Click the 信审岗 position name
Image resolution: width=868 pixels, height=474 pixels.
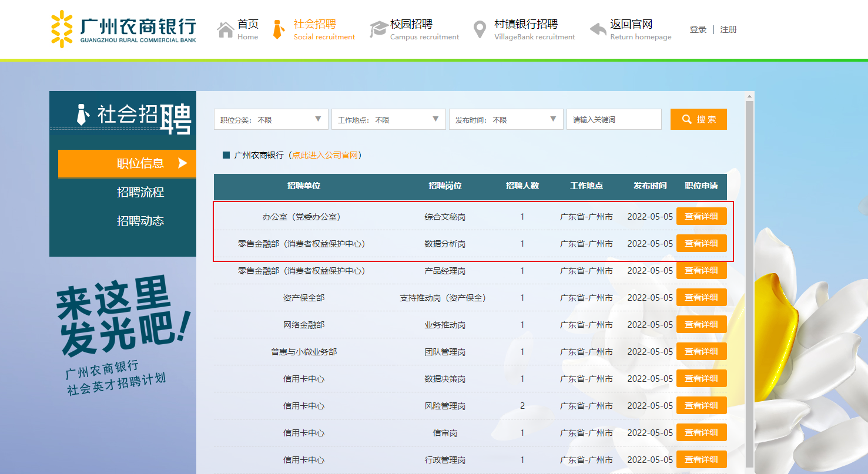point(445,433)
